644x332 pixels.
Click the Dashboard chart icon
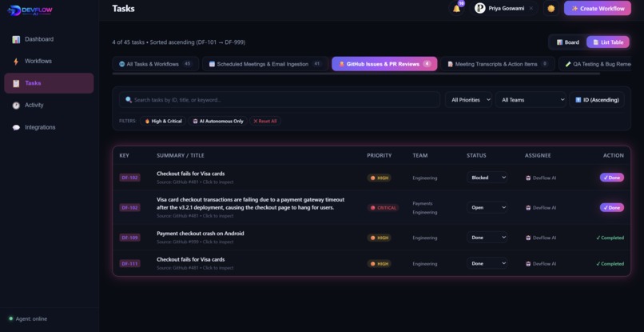tap(16, 39)
